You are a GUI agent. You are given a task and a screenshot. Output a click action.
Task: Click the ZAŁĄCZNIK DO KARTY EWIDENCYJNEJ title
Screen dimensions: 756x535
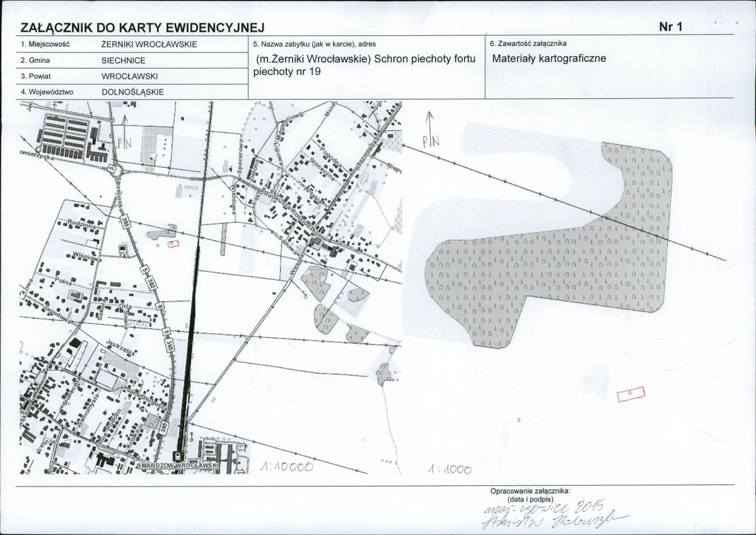142,28
